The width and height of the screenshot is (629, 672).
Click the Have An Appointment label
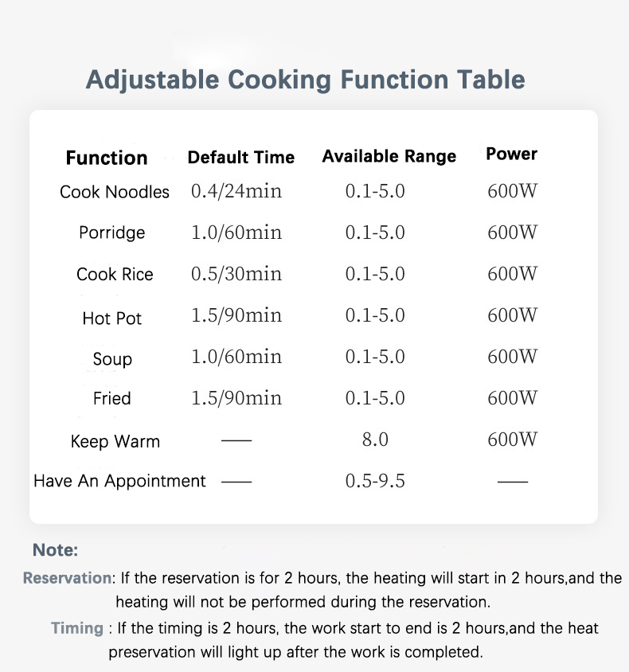[119, 481]
